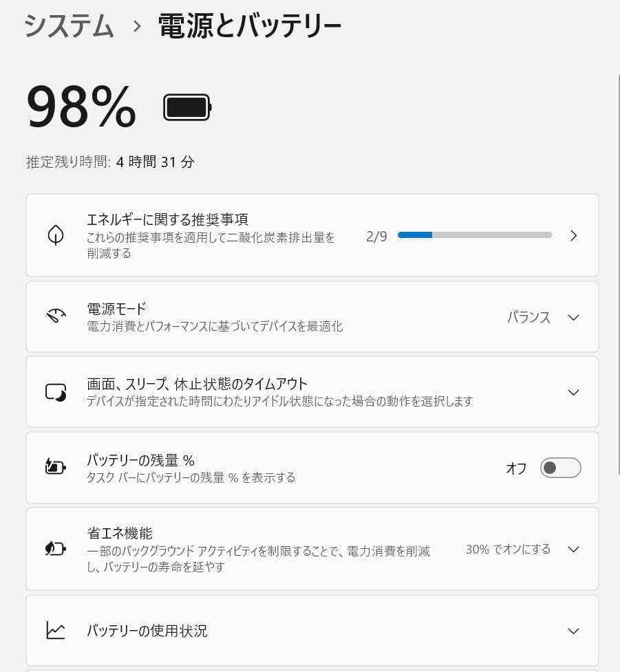The image size is (620, 672).
Task: Click the battery usage chart icon
Action: (x=55, y=630)
